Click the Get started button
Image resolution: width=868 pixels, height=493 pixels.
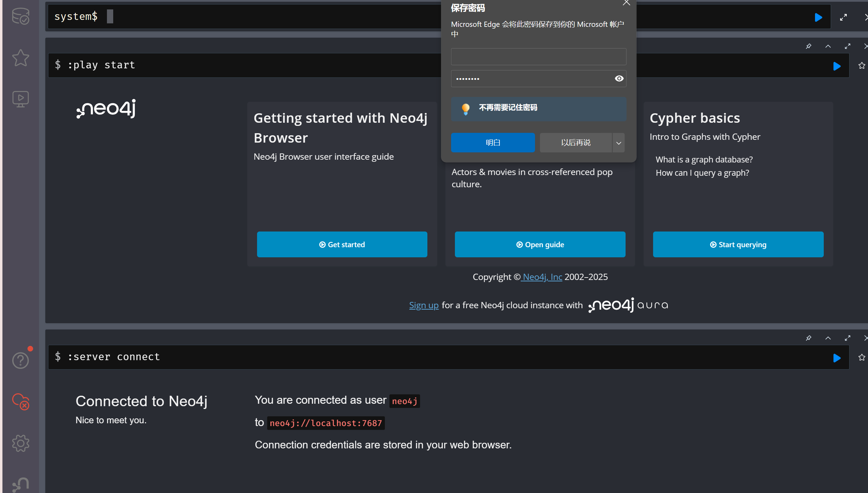point(342,244)
